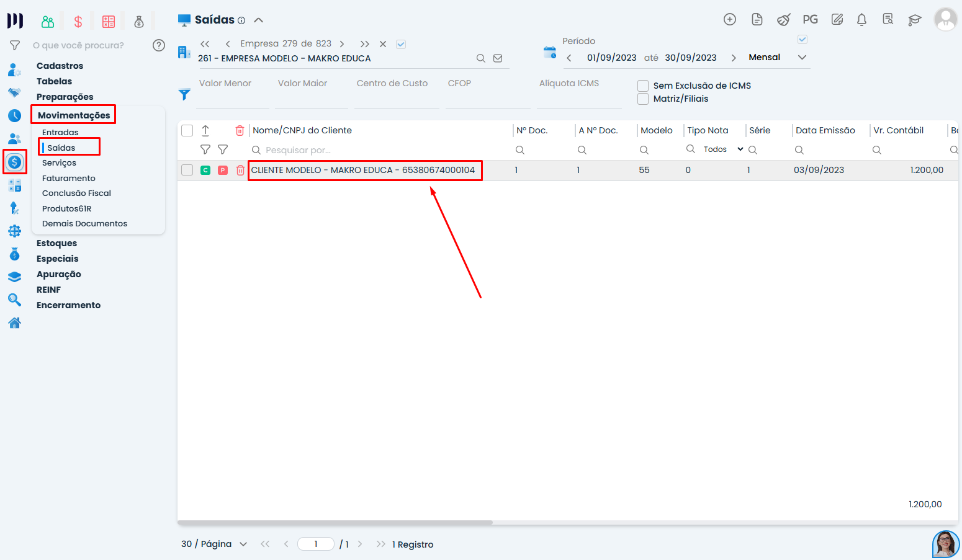
Task: Click the upload arrow icon in table header
Action: coord(205,130)
